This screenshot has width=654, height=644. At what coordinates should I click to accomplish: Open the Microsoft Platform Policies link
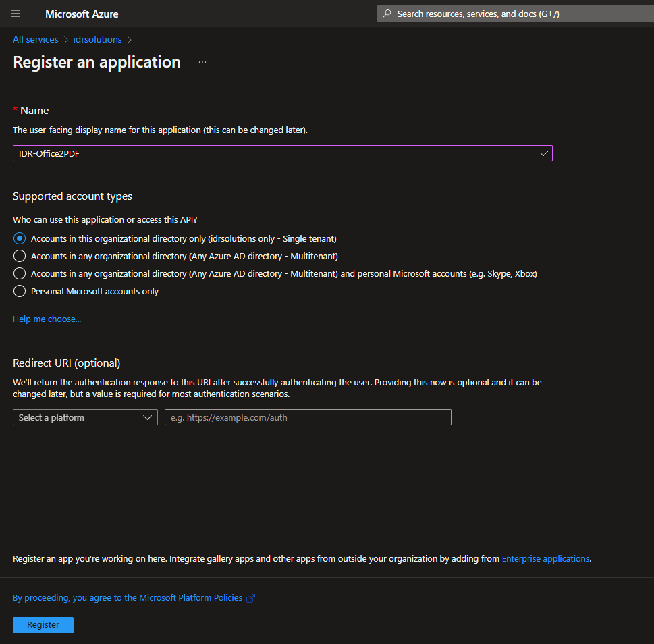pos(128,598)
